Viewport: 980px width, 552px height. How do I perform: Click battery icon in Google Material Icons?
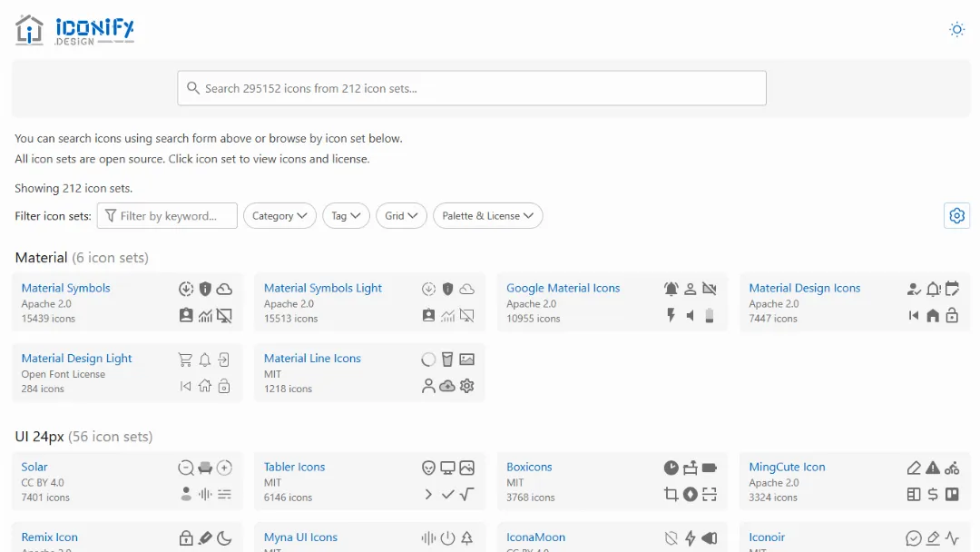(x=710, y=316)
